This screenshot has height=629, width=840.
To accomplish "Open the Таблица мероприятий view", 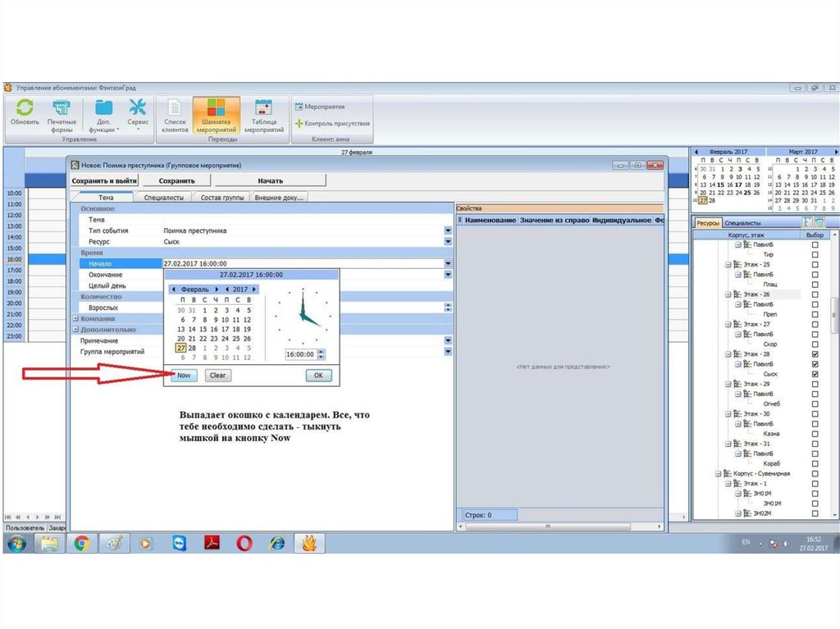I will tap(263, 108).
